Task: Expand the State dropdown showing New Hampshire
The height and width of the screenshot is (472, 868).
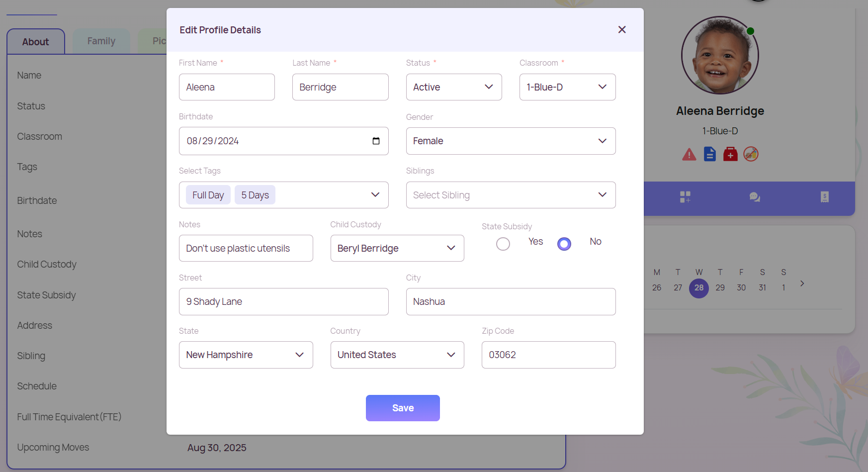Action: [246, 355]
